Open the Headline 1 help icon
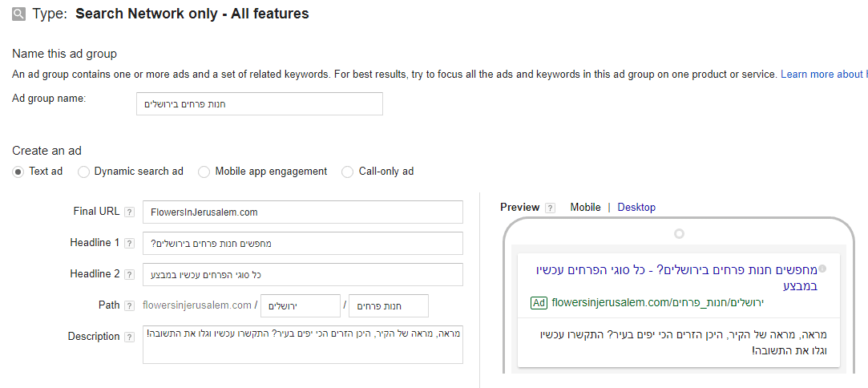868x388 pixels. pyautogui.click(x=129, y=243)
